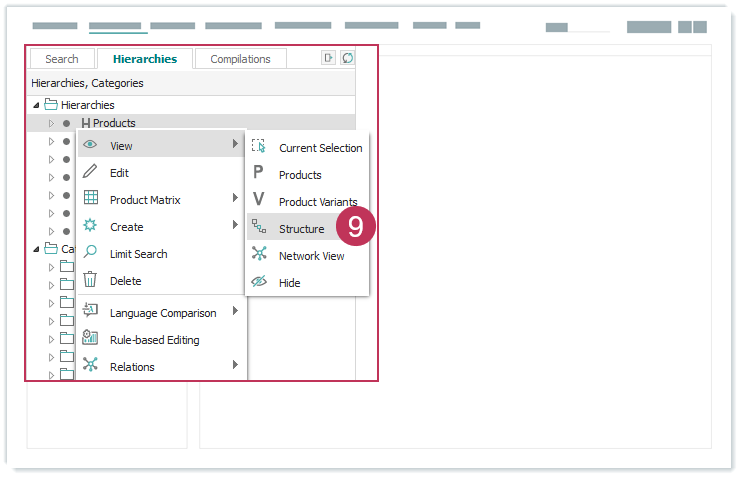Click Rule-based Editing menu entry
The image size is (741, 478).
(154, 340)
